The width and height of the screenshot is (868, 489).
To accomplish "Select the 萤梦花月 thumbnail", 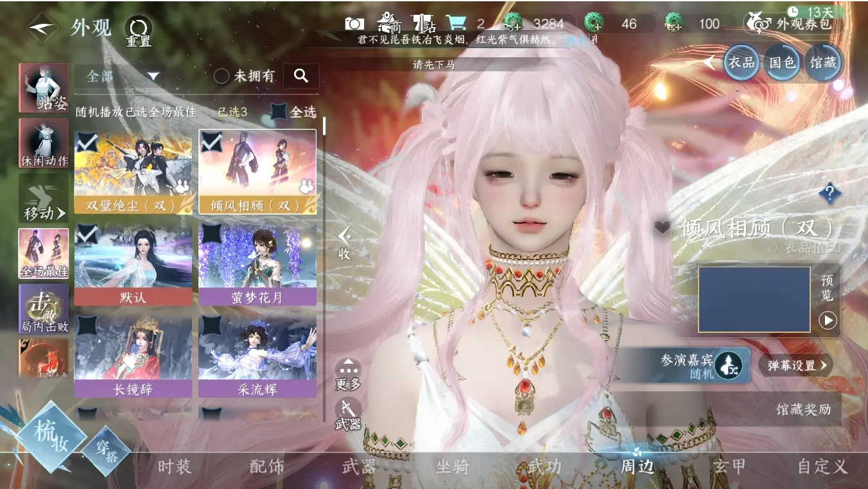I will tap(257, 264).
